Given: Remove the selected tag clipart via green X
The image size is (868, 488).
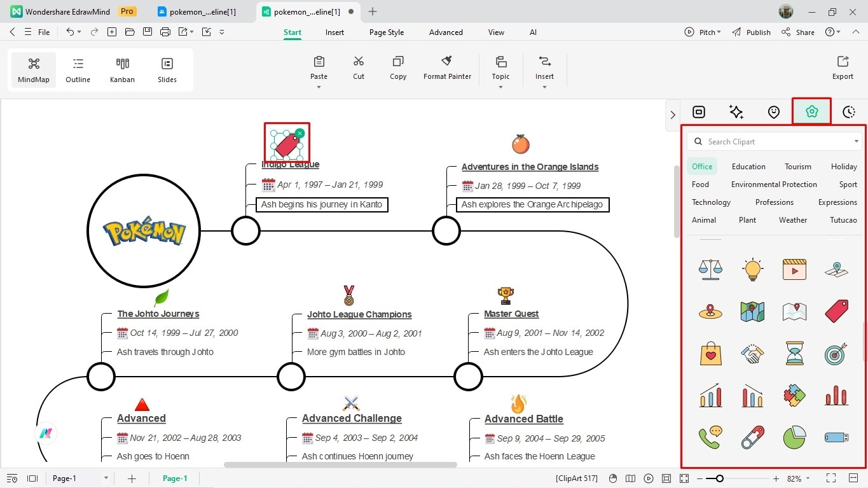Looking at the screenshot, I should pos(300,133).
